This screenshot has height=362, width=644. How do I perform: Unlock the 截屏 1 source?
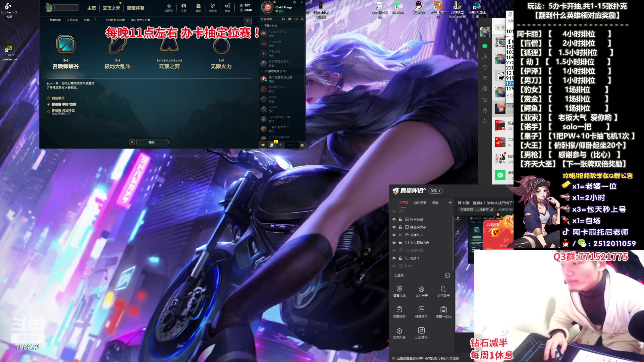(400, 258)
